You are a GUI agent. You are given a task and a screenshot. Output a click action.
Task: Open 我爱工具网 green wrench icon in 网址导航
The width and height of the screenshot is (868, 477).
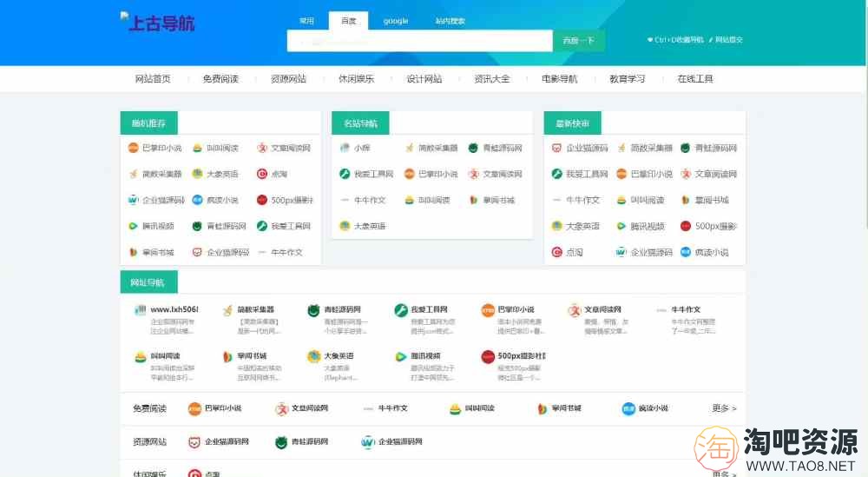(x=401, y=310)
